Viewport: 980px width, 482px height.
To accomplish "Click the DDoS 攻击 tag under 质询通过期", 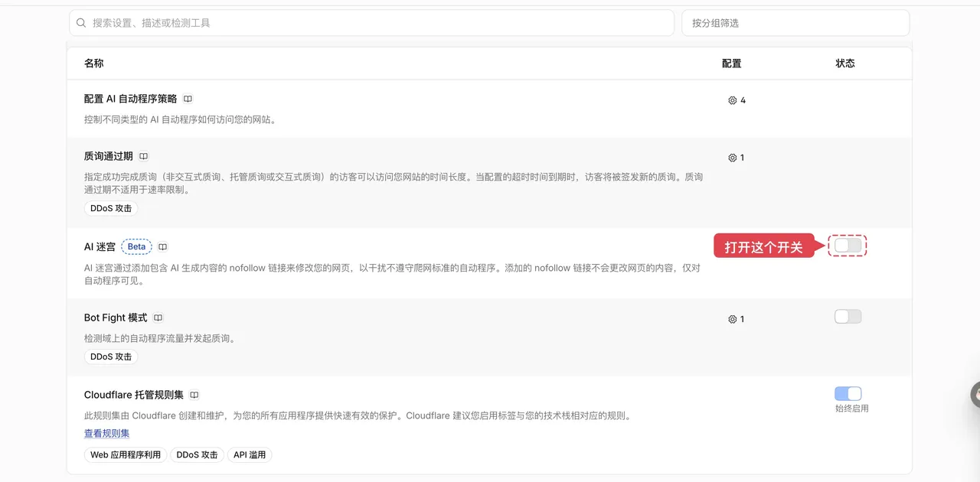I will point(111,208).
